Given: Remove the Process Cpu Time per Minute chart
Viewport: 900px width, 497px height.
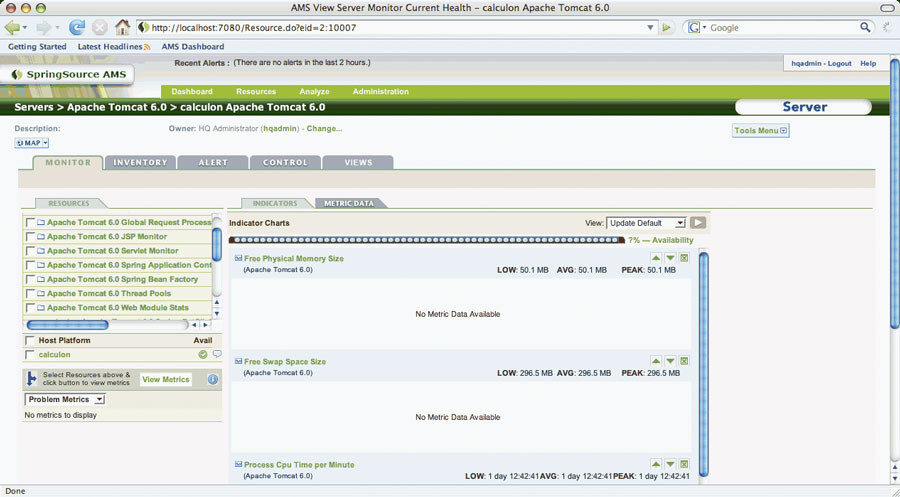Looking at the screenshot, I should (684, 464).
